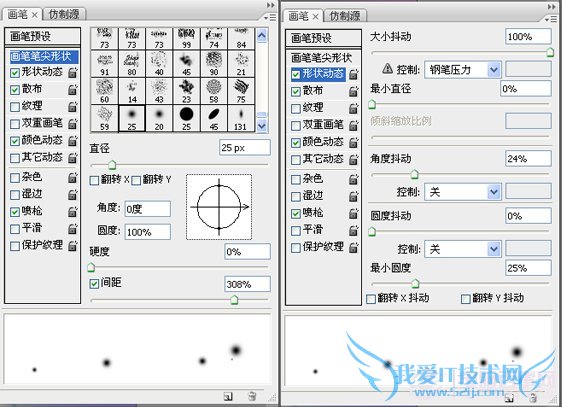
Task: Check the 翻转 Y box
Action: click(x=136, y=180)
